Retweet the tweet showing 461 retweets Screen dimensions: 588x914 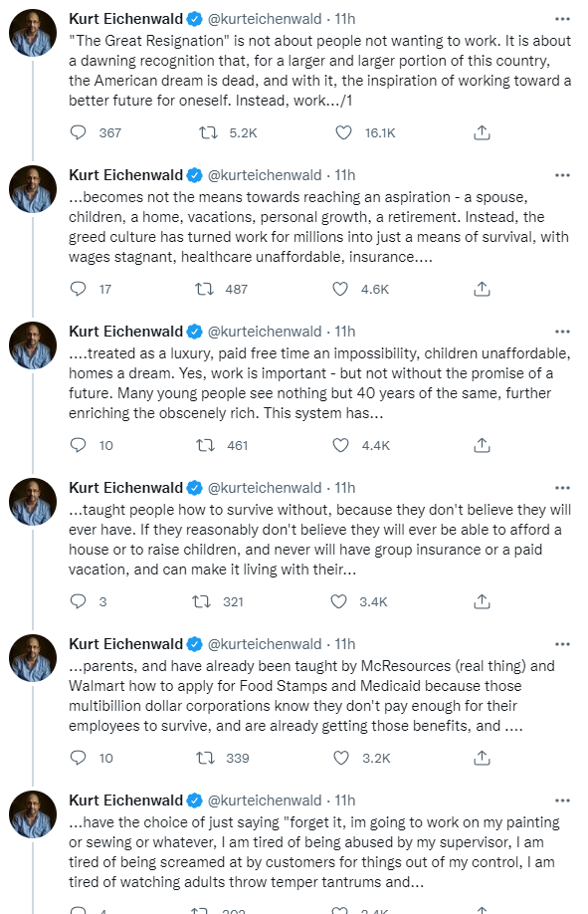click(x=205, y=445)
